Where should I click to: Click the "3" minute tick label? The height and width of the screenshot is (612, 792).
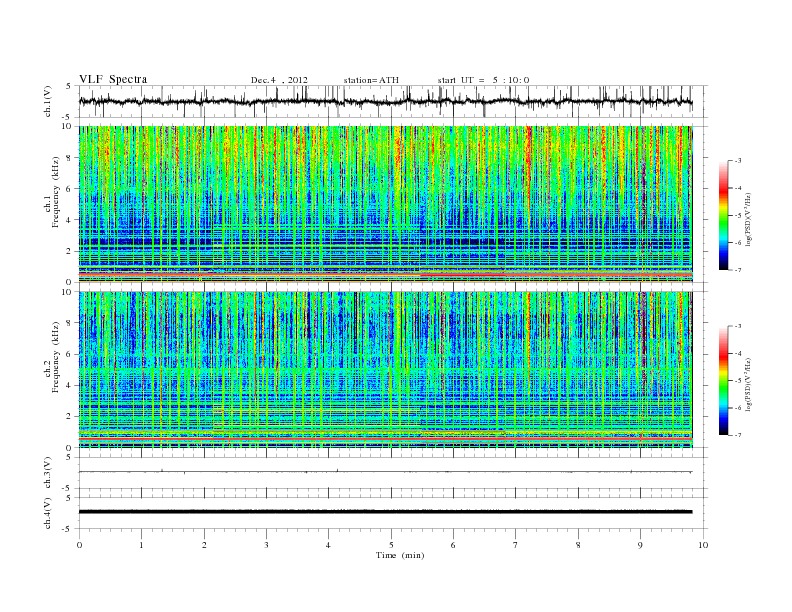[x=266, y=545]
